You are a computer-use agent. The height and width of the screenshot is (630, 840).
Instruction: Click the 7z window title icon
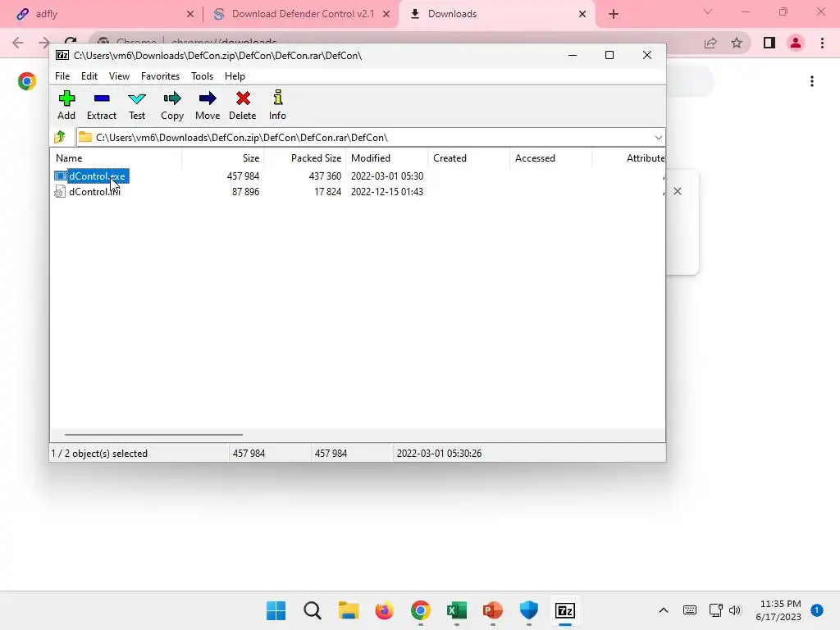point(62,55)
